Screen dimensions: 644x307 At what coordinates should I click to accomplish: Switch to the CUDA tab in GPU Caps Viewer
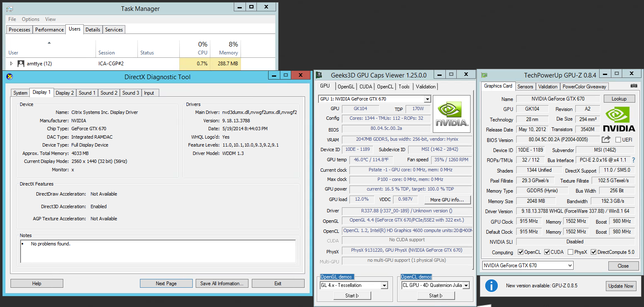coord(366,87)
